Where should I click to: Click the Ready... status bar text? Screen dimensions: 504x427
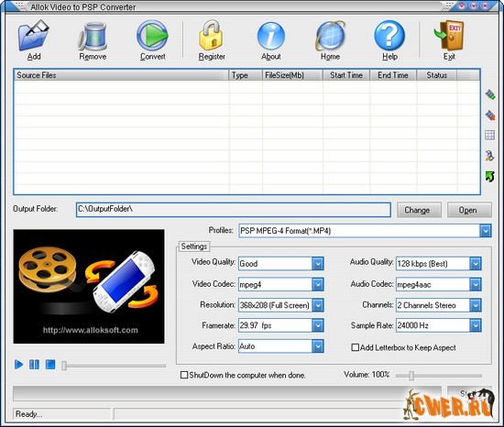click(29, 414)
